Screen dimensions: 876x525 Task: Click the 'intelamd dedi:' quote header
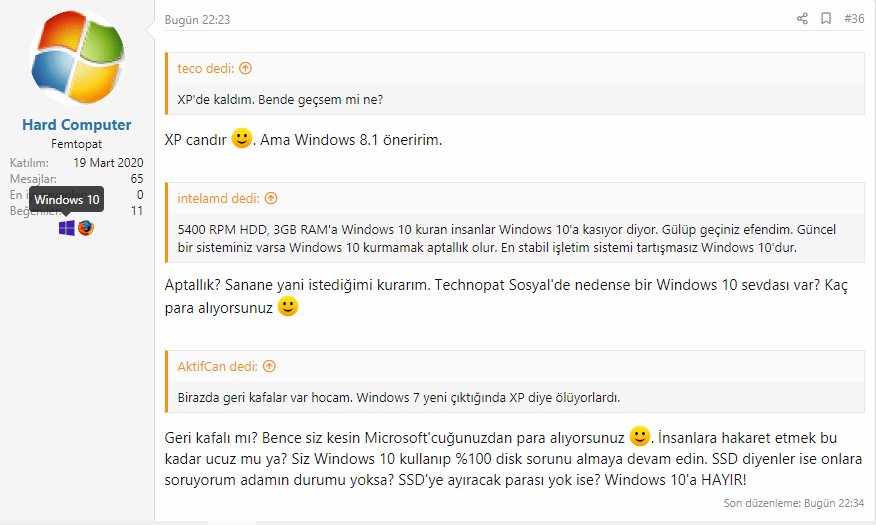click(x=218, y=198)
